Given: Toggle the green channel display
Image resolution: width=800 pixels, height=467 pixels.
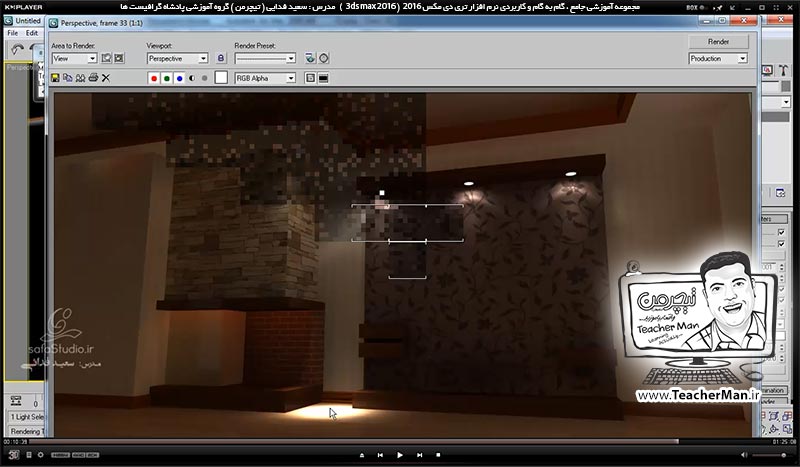Looking at the screenshot, I should (166, 78).
